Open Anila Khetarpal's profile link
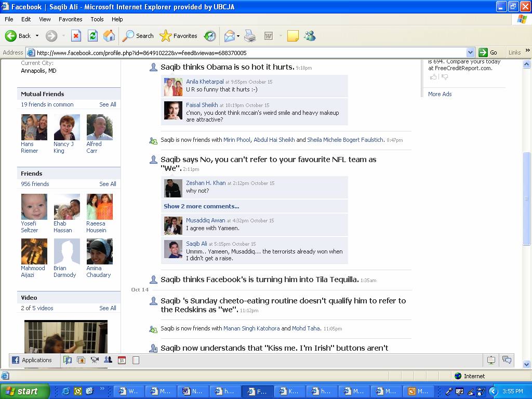Viewport: 532px width, 399px height. [x=205, y=82]
